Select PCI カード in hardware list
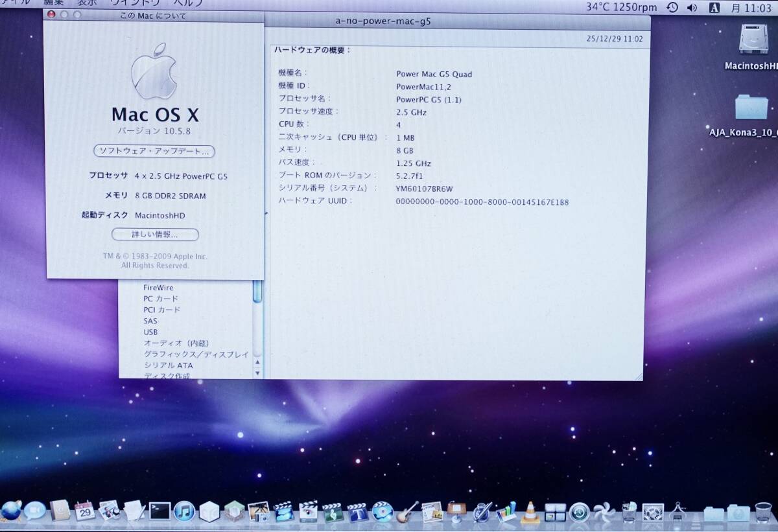 pos(162,310)
